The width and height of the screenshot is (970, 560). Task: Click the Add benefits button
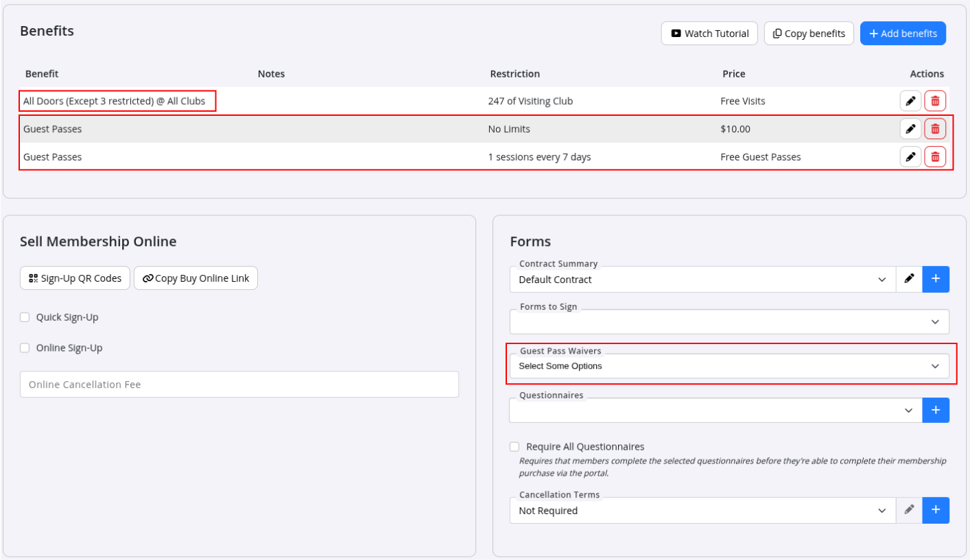903,34
